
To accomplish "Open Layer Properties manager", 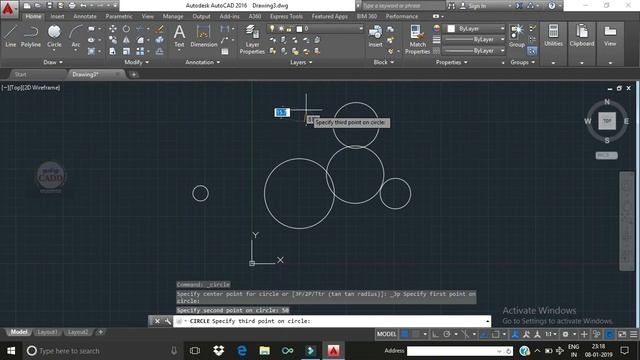I will [x=252, y=39].
